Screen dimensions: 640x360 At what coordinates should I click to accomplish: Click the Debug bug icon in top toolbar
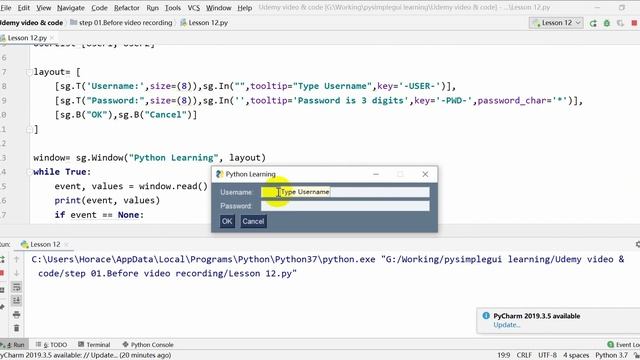pyautogui.click(x=607, y=23)
